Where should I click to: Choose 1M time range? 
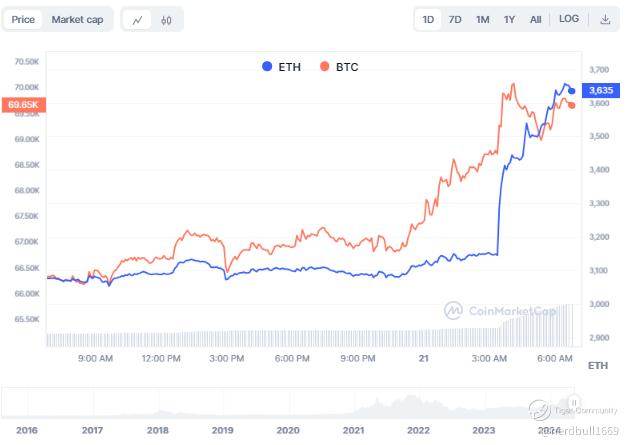point(482,19)
